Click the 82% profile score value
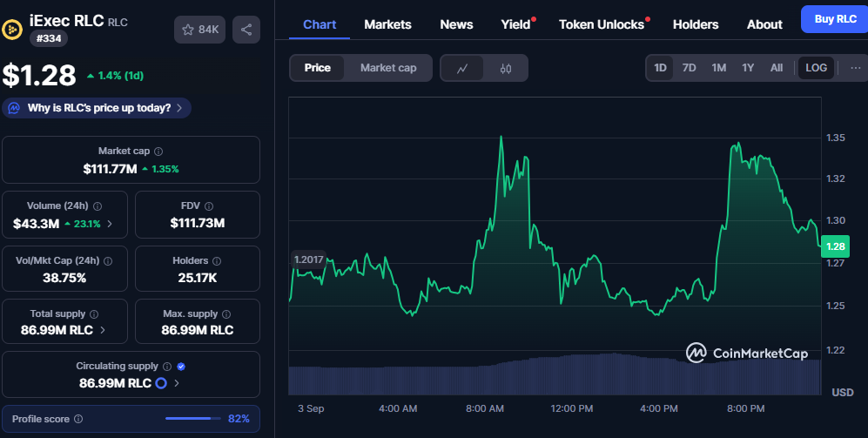Viewport: 868px width, 438px height. (239, 419)
